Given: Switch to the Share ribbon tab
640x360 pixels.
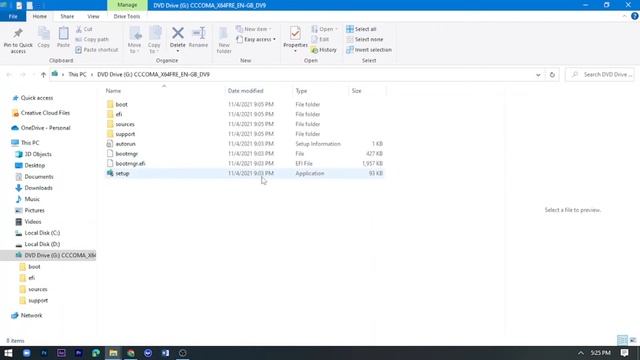Looking at the screenshot, I should click(67, 16).
